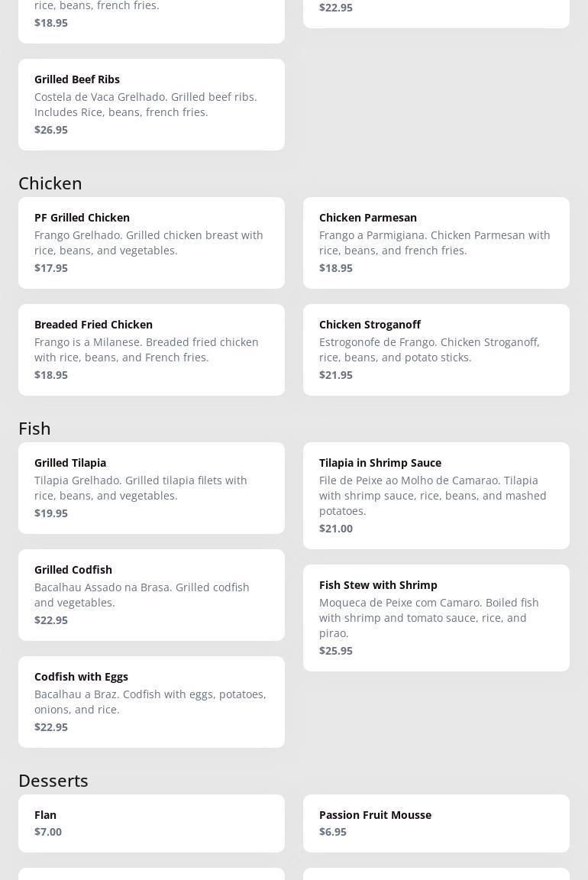This screenshot has width=588, height=880.
Task: Open the Codfish with Eggs item
Action: (x=151, y=701)
